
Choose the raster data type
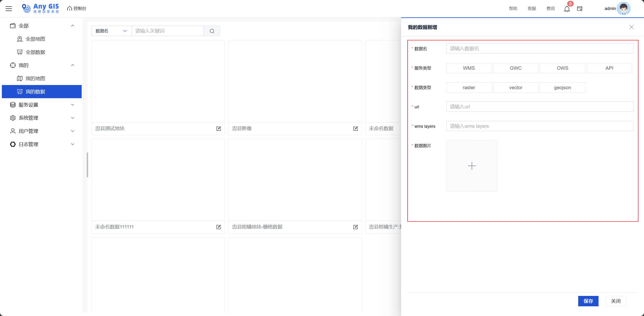tap(468, 88)
